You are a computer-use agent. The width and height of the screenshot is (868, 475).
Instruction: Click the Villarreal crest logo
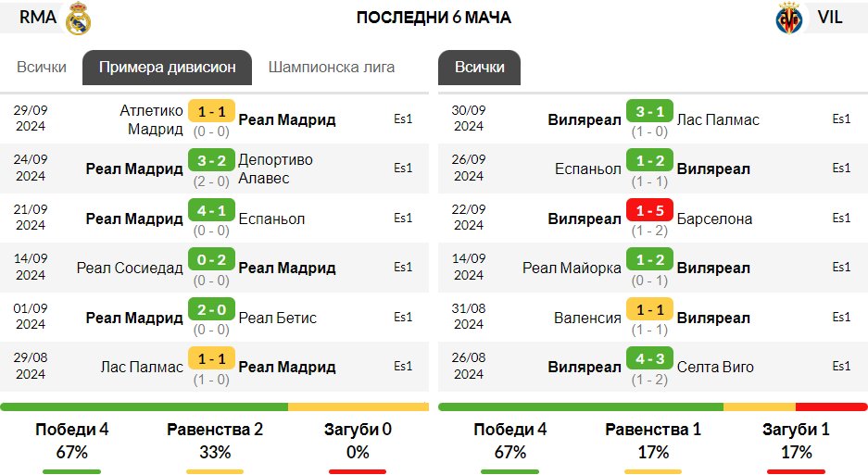pos(789,19)
